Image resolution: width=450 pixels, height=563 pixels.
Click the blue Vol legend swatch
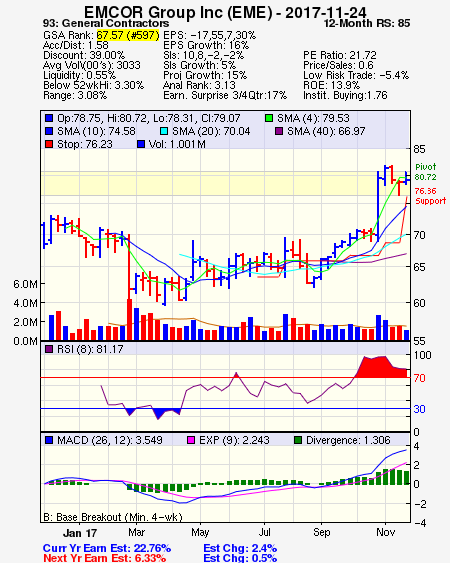tap(141, 144)
